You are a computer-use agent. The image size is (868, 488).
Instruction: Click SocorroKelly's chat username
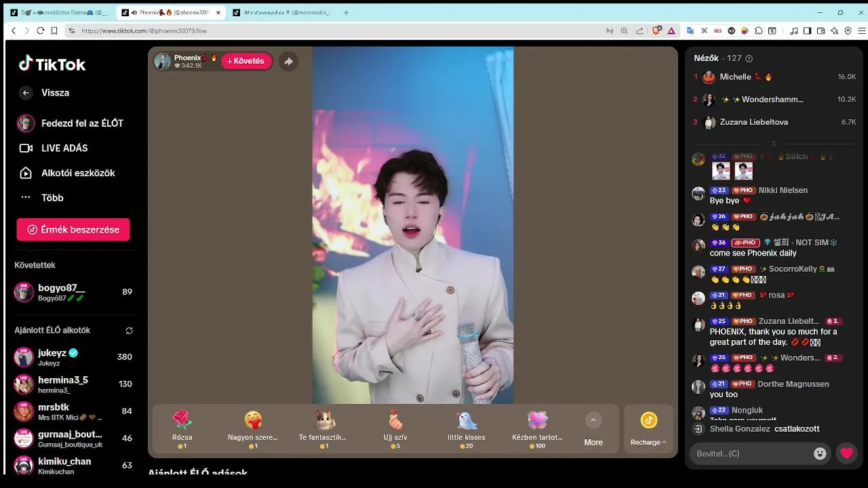pos(793,269)
